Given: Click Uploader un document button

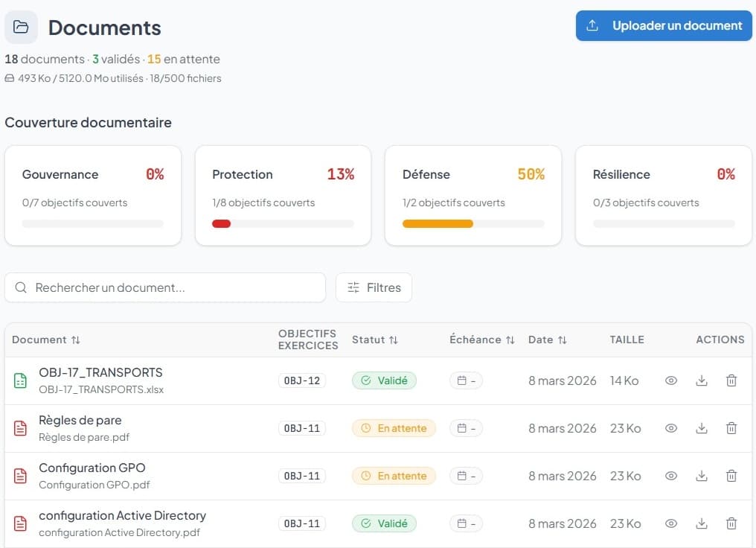Looking at the screenshot, I should [x=664, y=25].
